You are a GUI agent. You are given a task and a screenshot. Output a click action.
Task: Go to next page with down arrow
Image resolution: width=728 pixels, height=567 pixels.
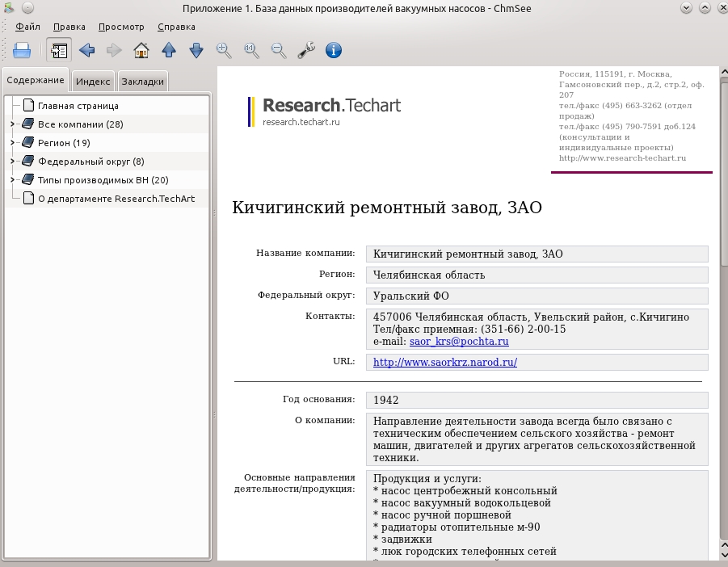(196, 50)
